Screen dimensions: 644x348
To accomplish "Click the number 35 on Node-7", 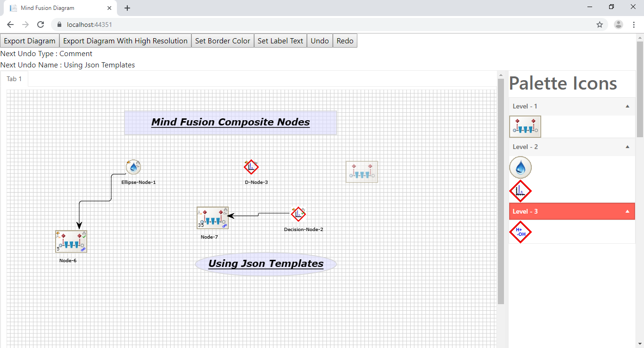I will (x=201, y=225).
